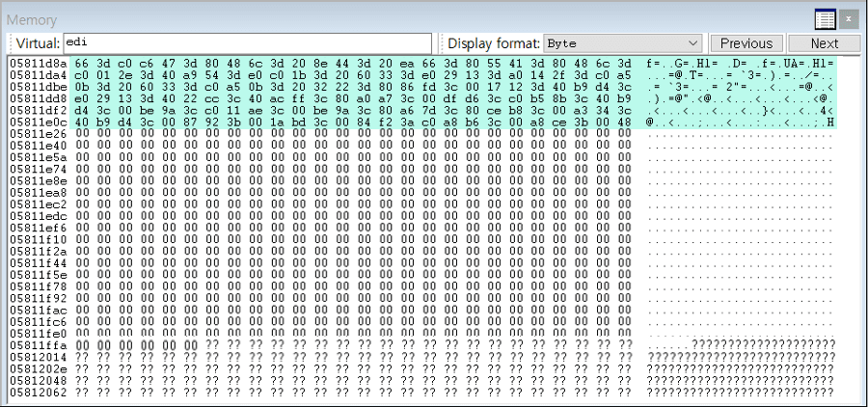Select address 05811dd8 row
The height and width of the screenshot is (407, 868).
(x=422, y=98)
